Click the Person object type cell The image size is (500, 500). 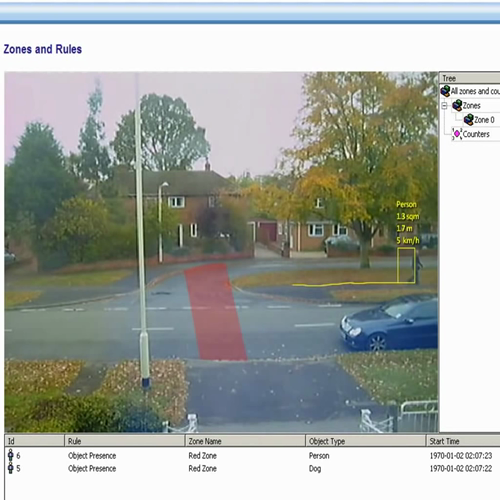tap(319, 456)
